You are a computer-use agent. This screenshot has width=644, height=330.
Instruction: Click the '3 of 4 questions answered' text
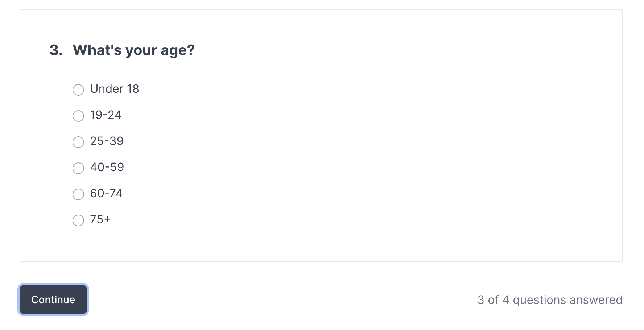pos(550,300)
